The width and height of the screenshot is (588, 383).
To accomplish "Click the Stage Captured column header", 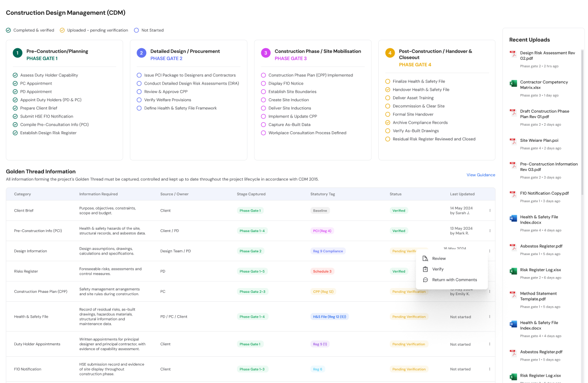I will [251, 194].
